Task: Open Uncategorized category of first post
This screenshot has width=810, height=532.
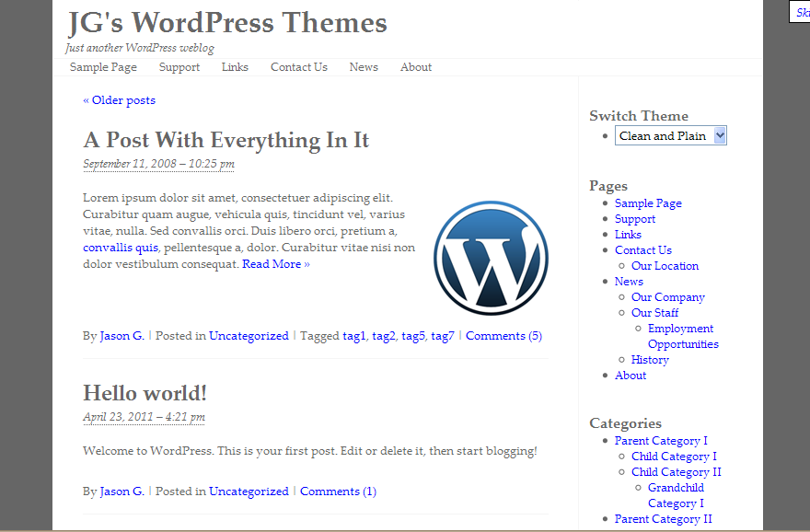Action: pyautogui.click(x=249, y=336)
